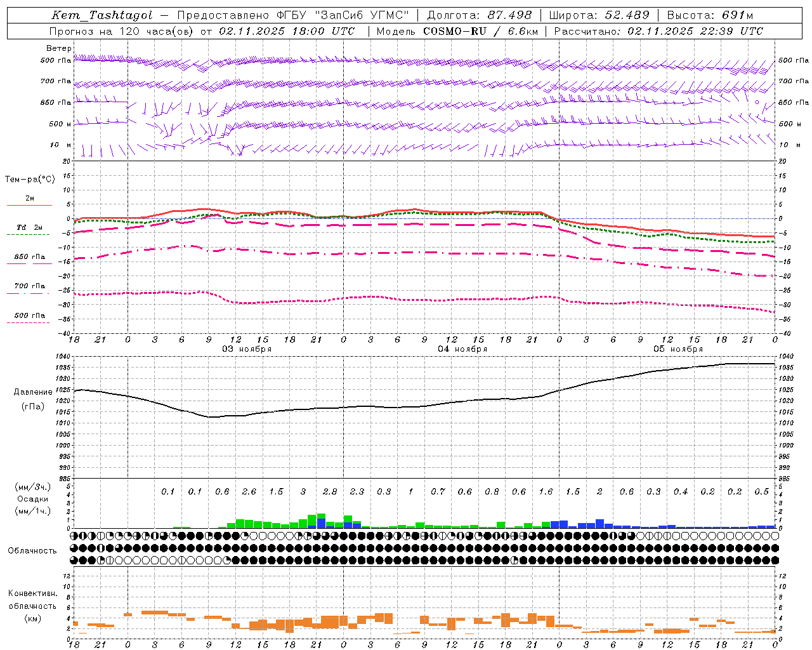This screenshot has width=812, height=650.
Task: Click the Тем-ра(°C) panel label
Action: (x=30, y=180)
